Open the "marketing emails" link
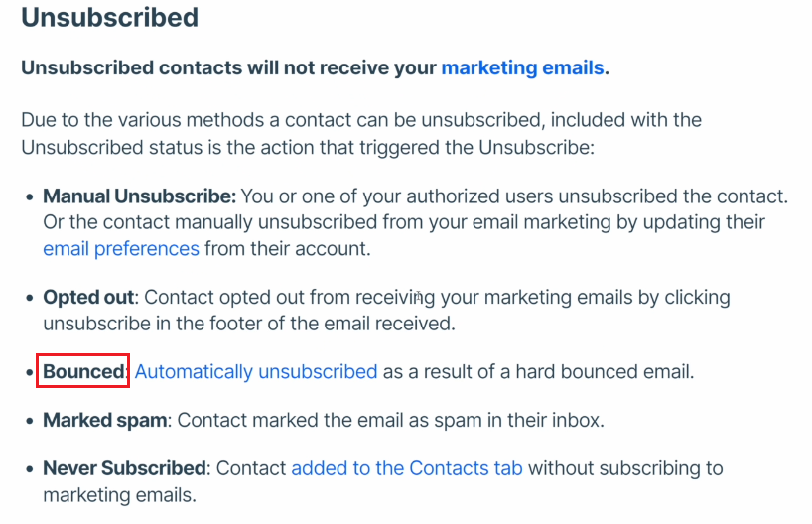This screenshot has height=524, width=812. [x=522, y=67]
